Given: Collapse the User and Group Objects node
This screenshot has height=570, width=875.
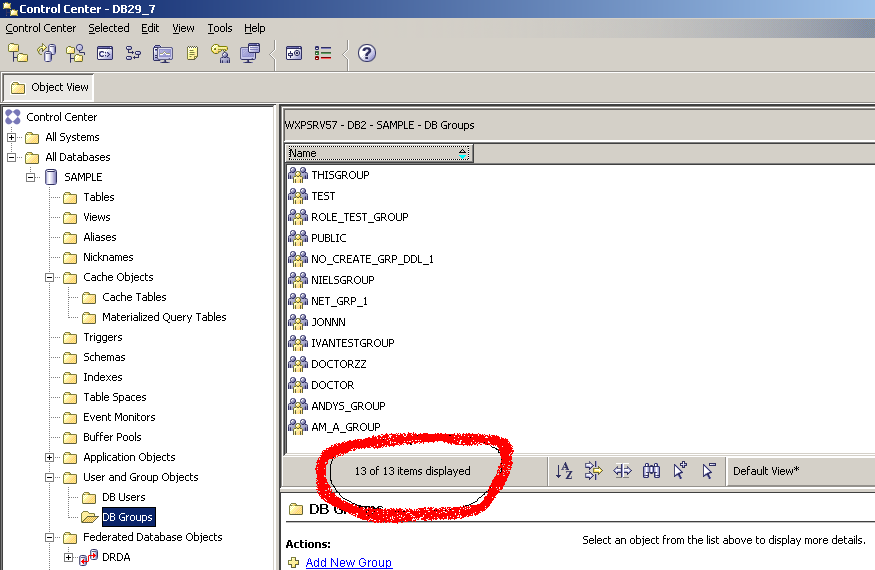Looking at the screenshot, I should pyautogui.click(x=50, y=477).
